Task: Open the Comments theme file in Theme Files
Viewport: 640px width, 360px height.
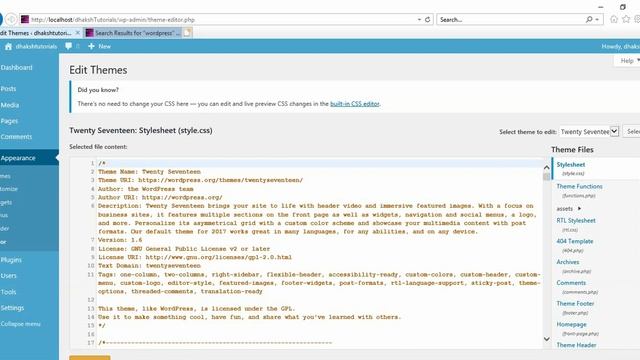Action: tap(571, 283)
